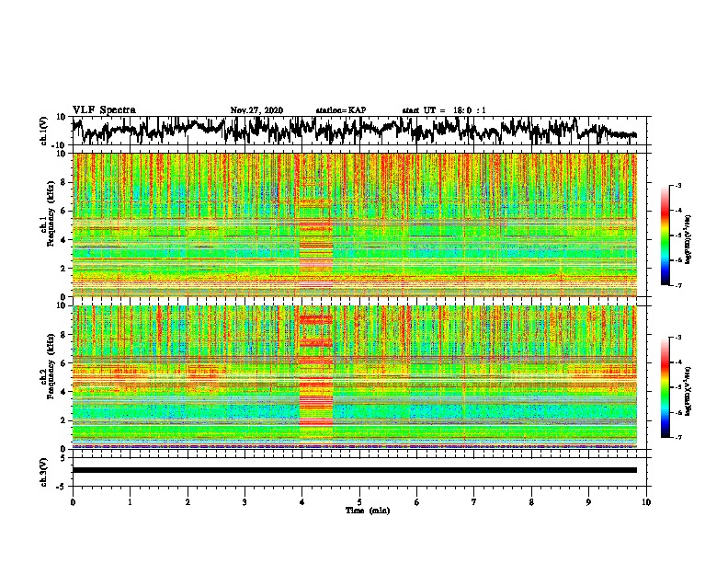Click the "6" tick on Time axis
This screenshot has height=563, width=728.
click(x=417, y=502)
